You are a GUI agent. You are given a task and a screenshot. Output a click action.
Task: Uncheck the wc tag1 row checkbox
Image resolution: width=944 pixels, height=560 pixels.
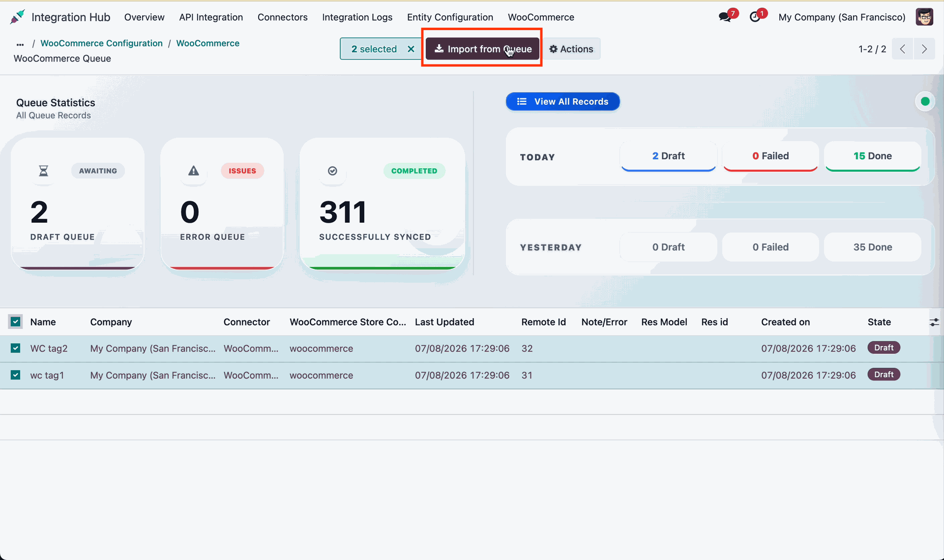[16, 375]
